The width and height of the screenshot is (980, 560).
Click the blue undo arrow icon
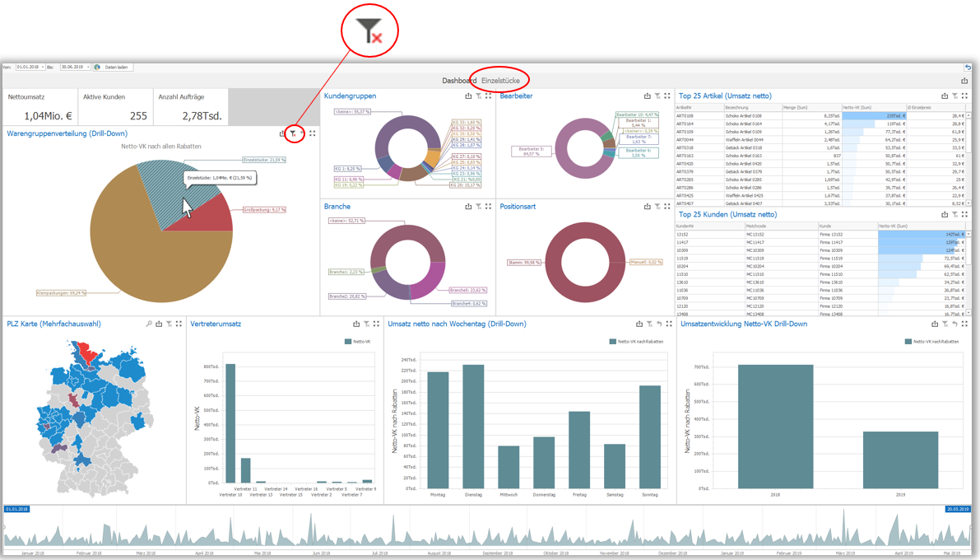[x=968, y=67]
